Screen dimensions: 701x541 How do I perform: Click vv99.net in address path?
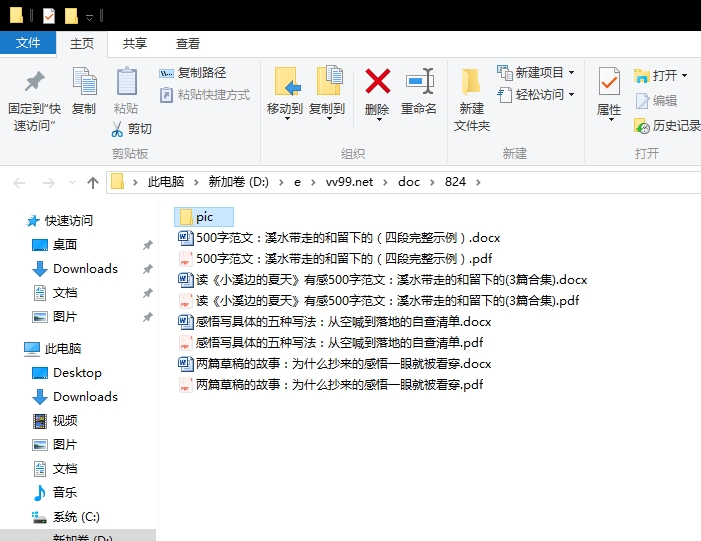tap(349, 182)
